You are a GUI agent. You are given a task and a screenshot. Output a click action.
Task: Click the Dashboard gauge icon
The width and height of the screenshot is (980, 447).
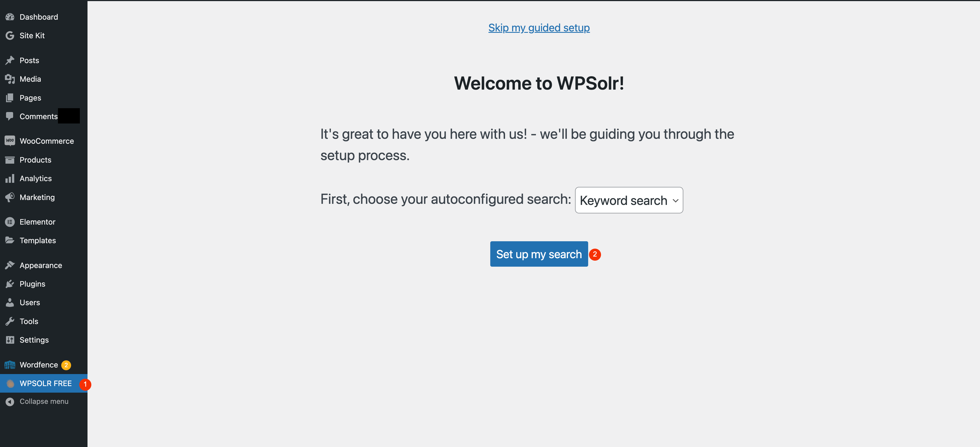(10, 17)
